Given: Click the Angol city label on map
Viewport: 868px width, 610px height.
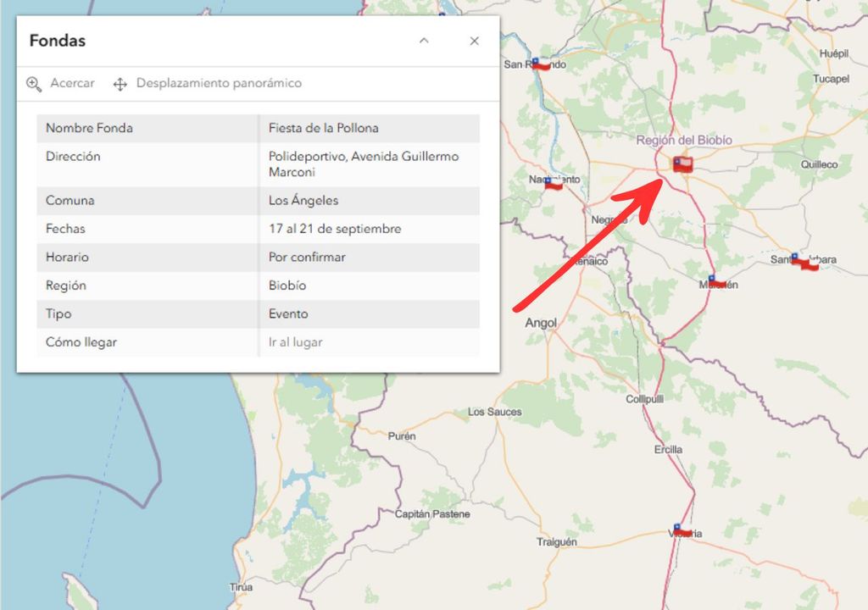Looking at the screenshot, I should click(541, 323).
